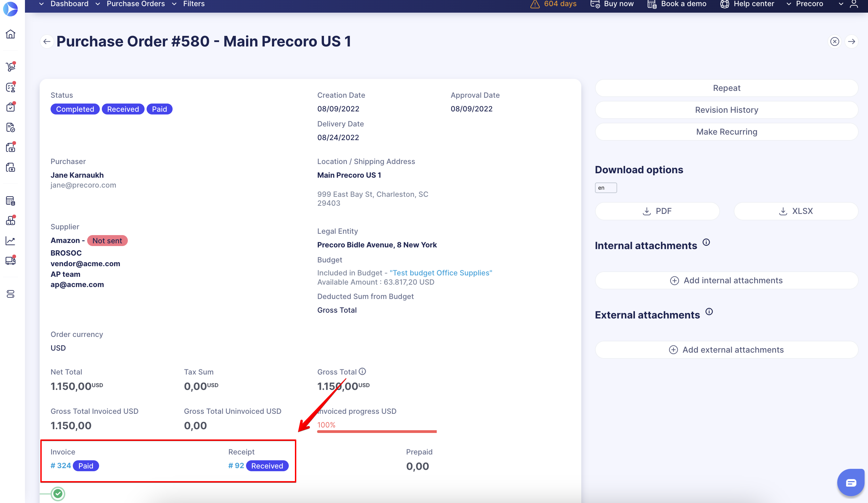868x503 pixels.
Task: Download the order as XLSX
Action: (x=796, y=211)
